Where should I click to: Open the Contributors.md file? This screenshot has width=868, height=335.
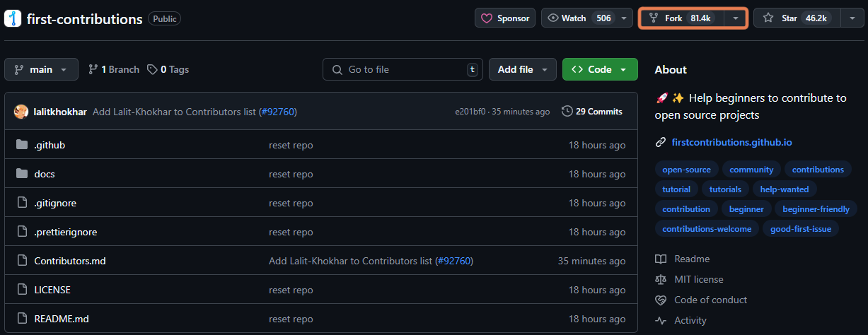[70, 261]
